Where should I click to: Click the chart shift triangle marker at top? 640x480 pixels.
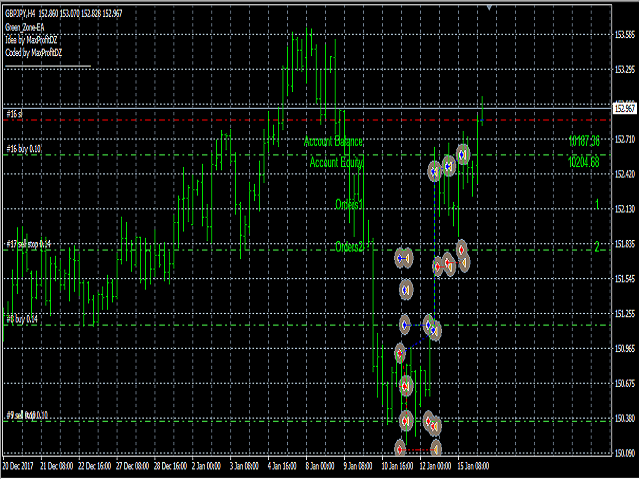[x=489, y=7]
